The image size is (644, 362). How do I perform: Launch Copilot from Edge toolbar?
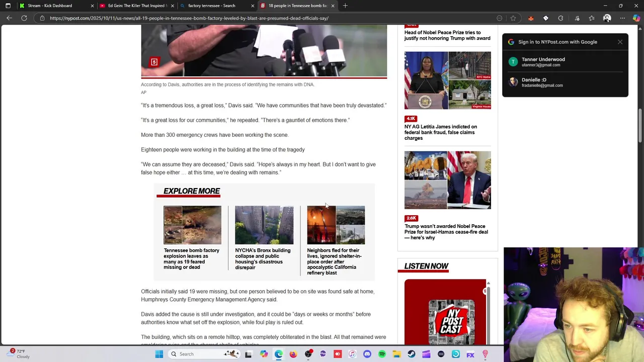point(636,18)
